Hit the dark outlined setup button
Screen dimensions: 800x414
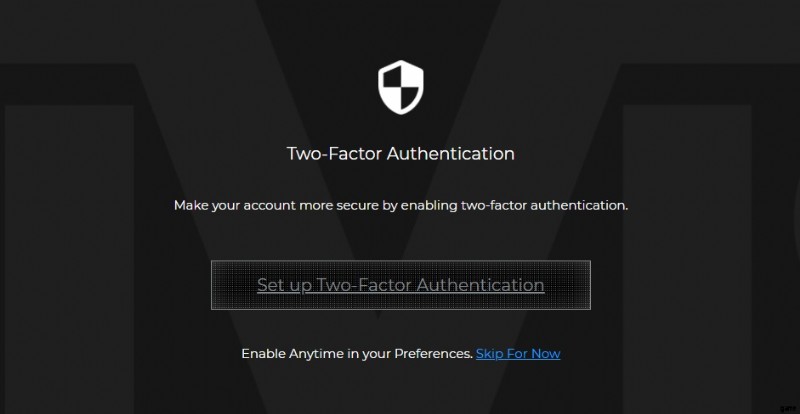(400, 285)
